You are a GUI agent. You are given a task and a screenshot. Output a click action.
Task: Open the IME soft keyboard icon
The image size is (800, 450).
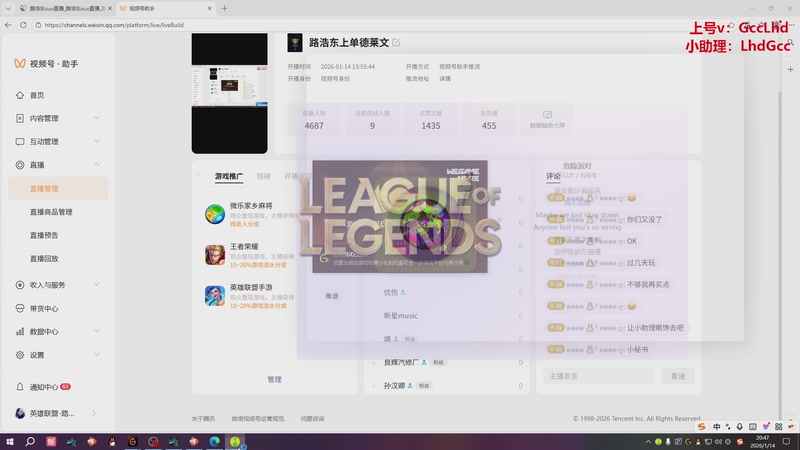(753, 427)
